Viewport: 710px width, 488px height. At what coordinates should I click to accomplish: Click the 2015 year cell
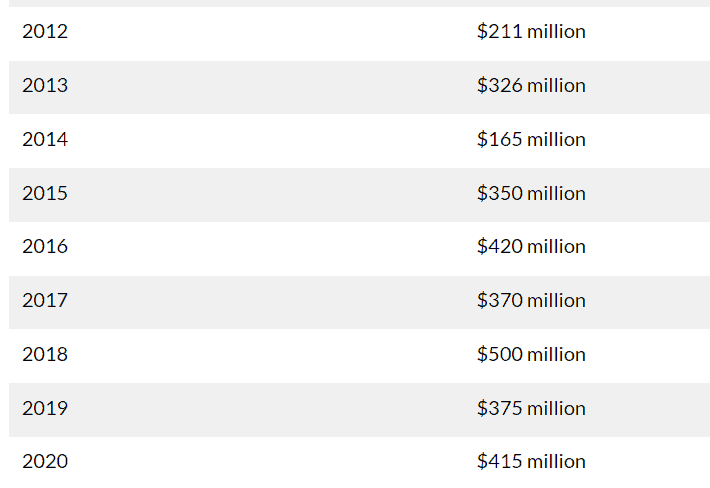pos(45,193)
